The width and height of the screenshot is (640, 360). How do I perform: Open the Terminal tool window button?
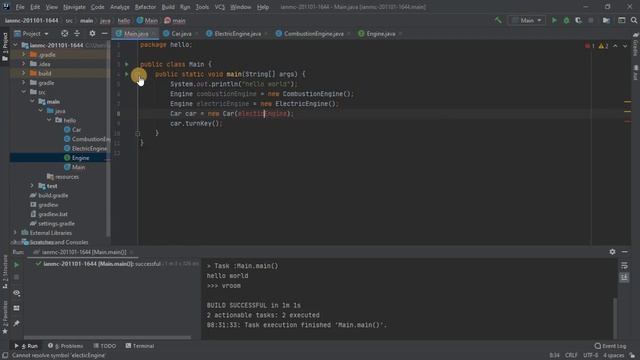coord(140,346)
